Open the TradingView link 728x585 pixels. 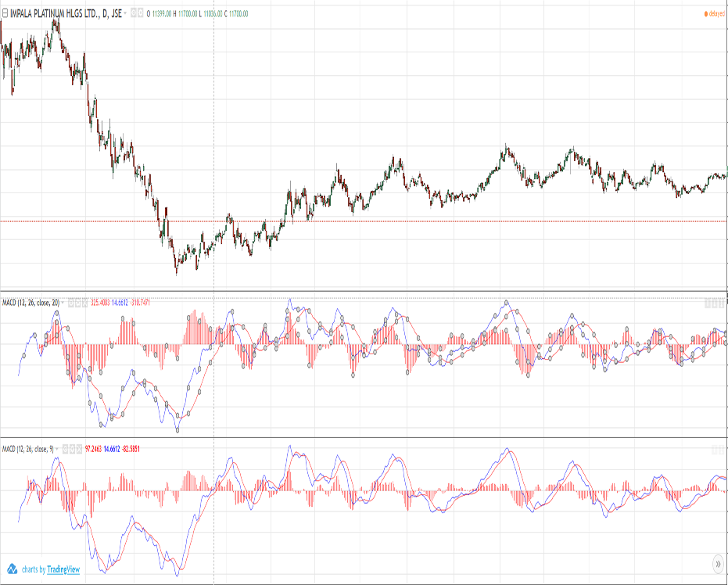point(63,569)
